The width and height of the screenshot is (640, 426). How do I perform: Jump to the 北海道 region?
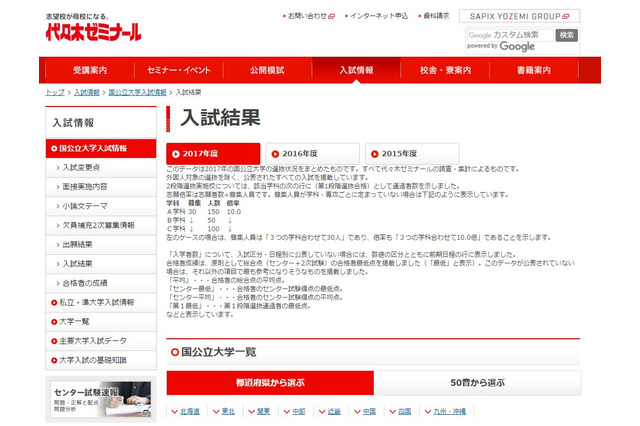click(x=190, y=411)
